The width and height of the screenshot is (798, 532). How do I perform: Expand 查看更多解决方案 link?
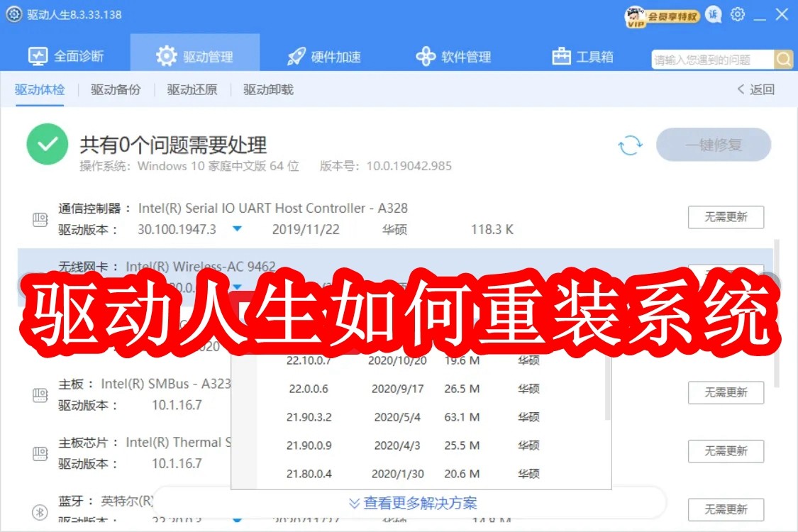(413, 504)
